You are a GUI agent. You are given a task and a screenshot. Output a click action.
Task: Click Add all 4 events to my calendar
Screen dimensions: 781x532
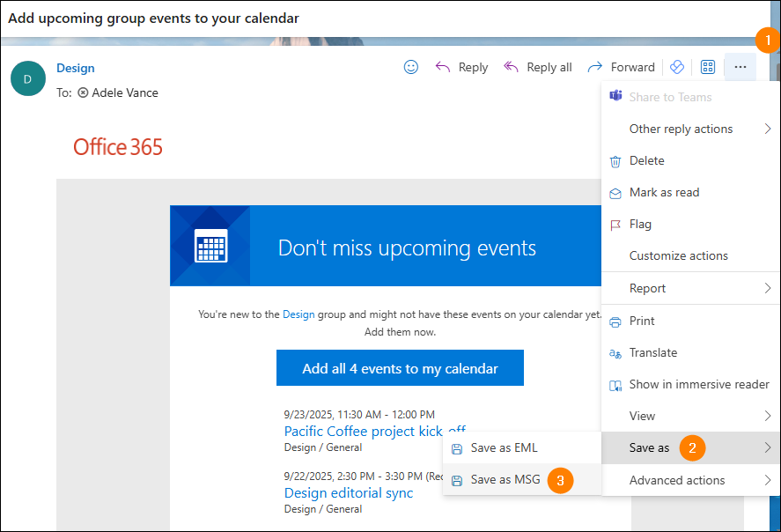pyautogui.click(x=400, y=368)
